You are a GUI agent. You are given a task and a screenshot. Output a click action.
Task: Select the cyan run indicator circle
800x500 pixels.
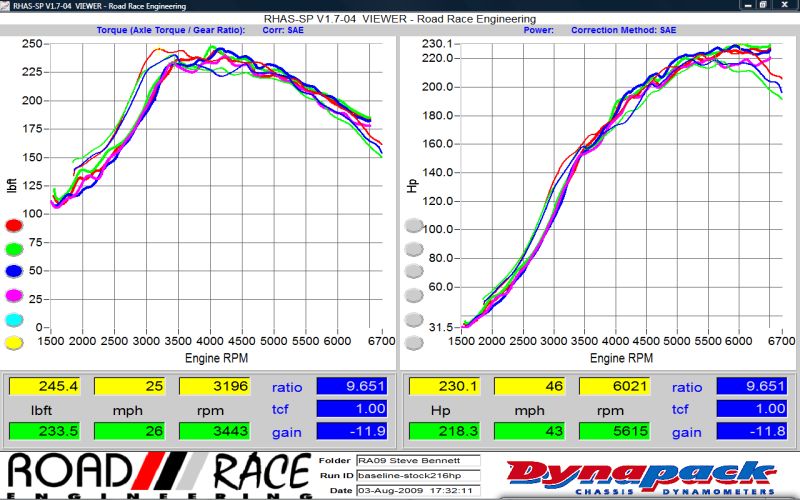(x=14, y=320)
